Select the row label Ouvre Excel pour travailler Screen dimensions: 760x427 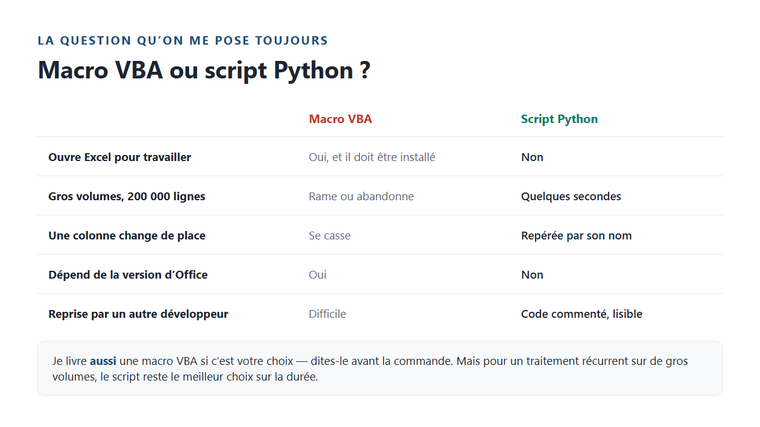(x=120, y=157)
